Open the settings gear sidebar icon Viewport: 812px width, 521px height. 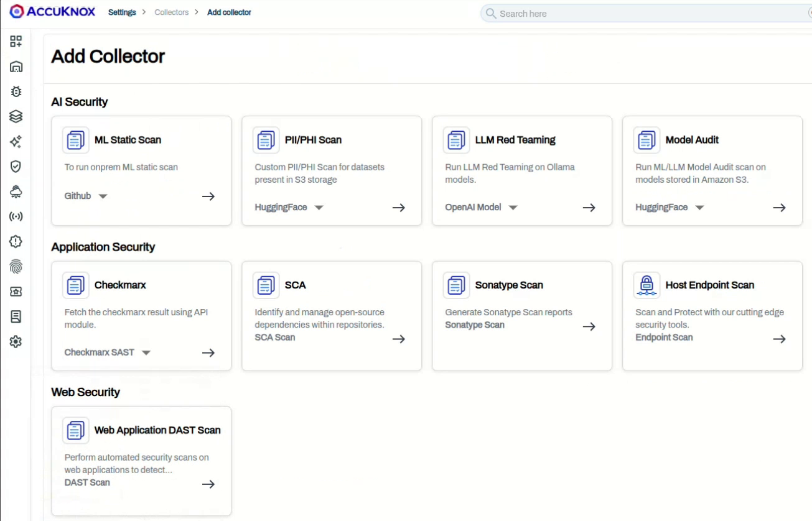(x=16, y=342)
